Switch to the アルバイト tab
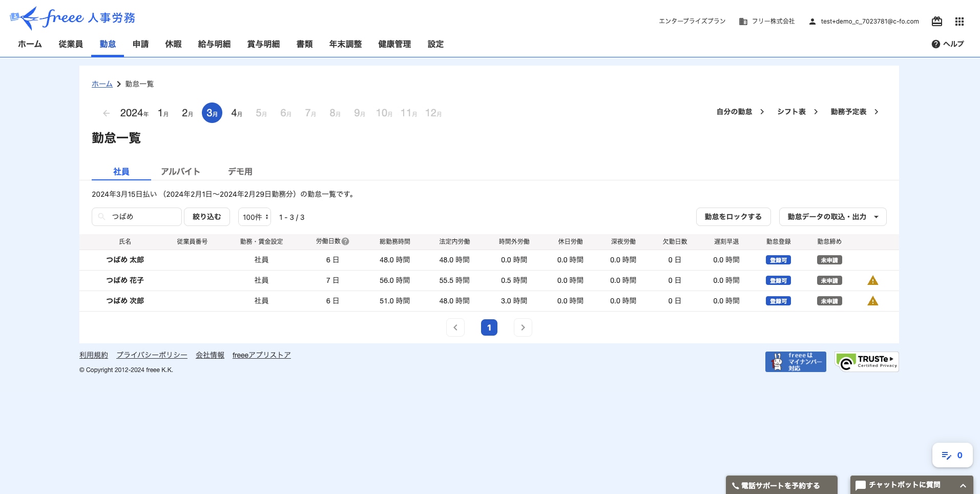 [x=180, y=171]
